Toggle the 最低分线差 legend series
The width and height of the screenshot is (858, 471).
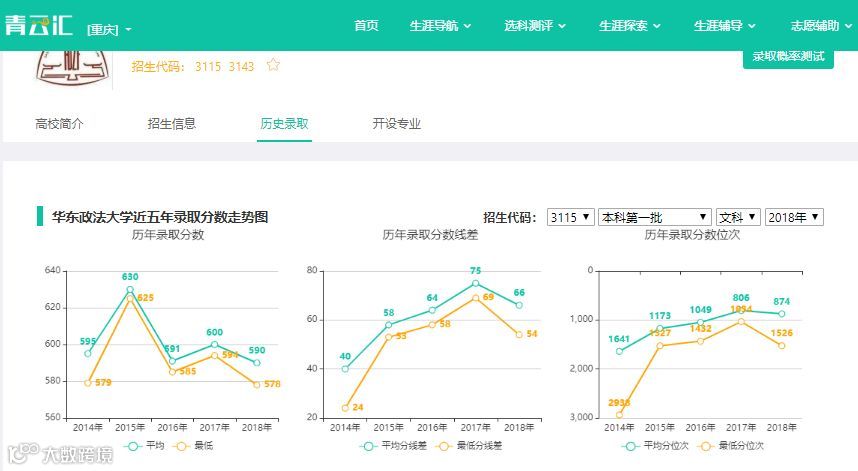[469, 446]
